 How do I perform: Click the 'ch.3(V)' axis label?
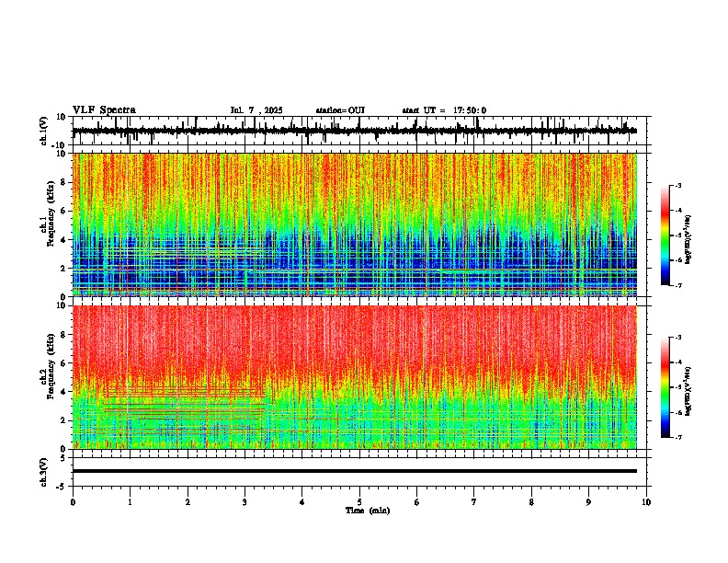tap(44, 473)
